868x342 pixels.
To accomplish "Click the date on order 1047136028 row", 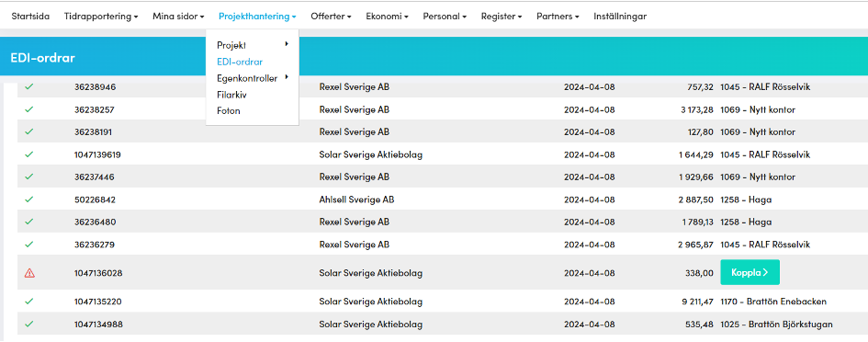I will click(589, 273).
